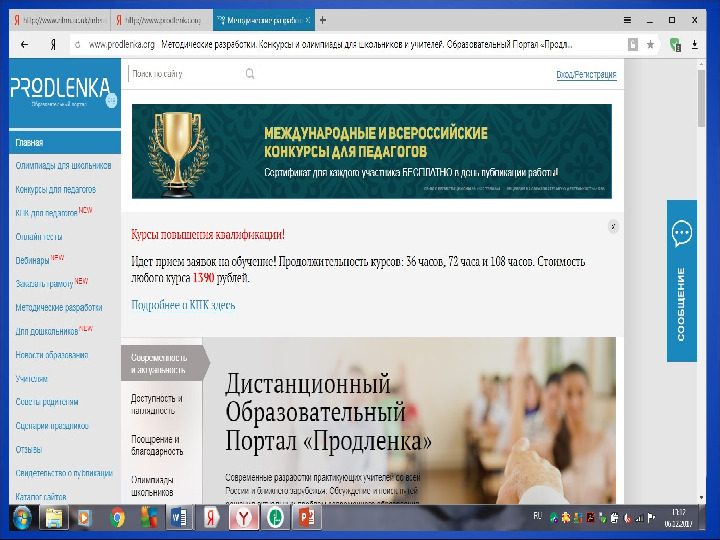The image size is (720, 540).
Task: Open Онлайн тесты in sidebar
Action: (x=39, y=237)
